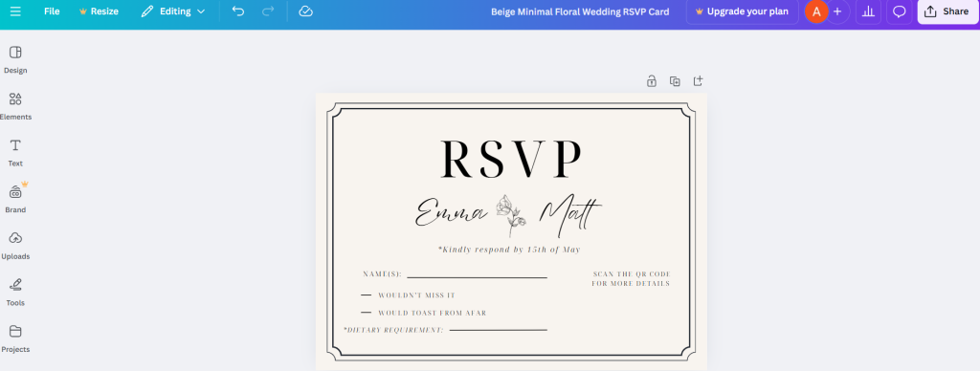Add a new page using plus-page icon
This screenshot has height=371, width=980.
click(x=698, y=81)
